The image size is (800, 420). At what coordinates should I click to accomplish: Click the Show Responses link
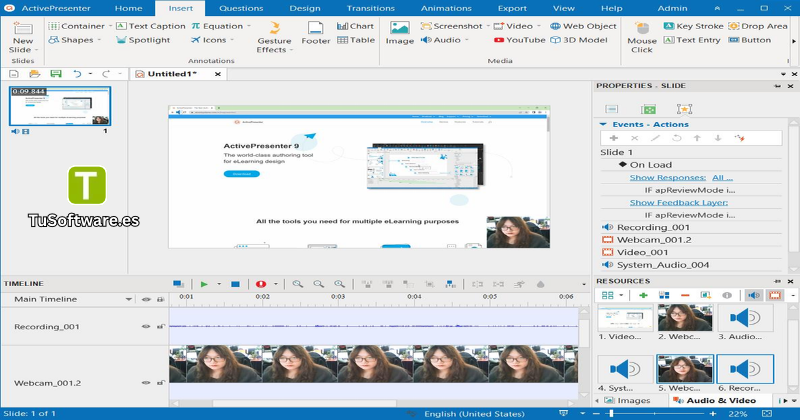coord(667,178)
